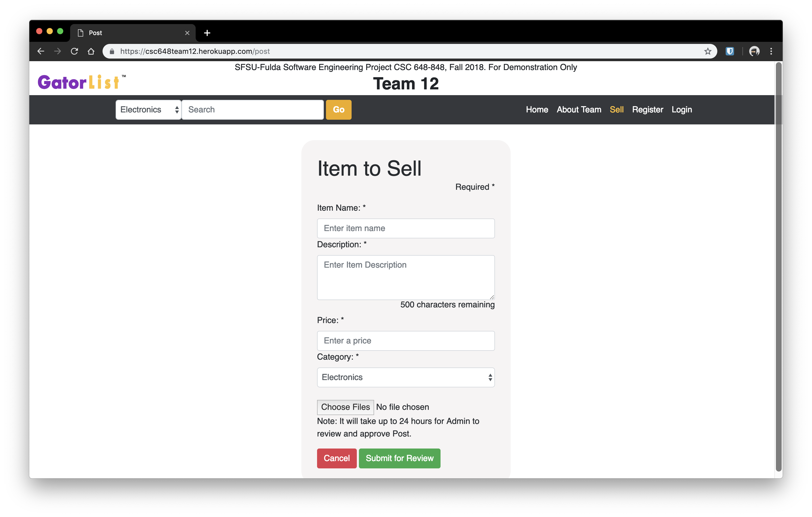Click the browser home icon
The width and height of the screenshot is (812, 517).
coord(91,51)
